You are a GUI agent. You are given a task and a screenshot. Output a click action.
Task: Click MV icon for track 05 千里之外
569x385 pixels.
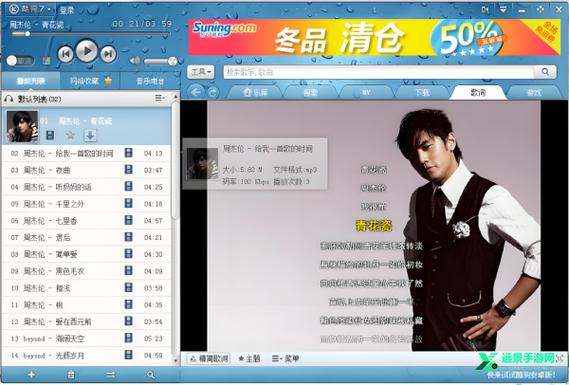click(x=128, y=203)
